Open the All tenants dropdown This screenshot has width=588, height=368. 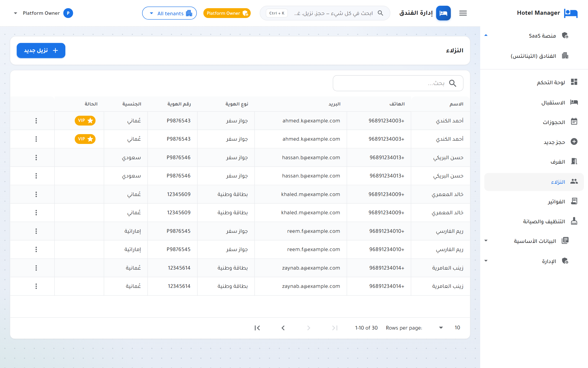169,13
